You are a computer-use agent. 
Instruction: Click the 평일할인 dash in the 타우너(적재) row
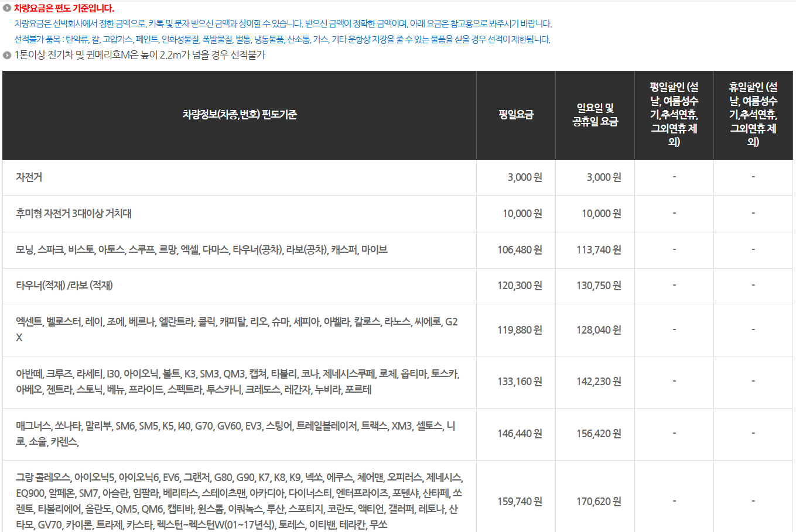coord(674,285)
